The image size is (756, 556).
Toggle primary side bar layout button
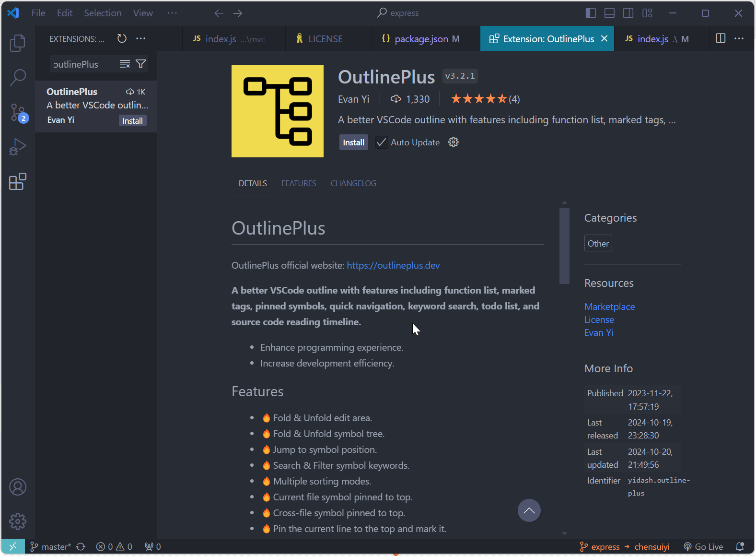(591, 13)
